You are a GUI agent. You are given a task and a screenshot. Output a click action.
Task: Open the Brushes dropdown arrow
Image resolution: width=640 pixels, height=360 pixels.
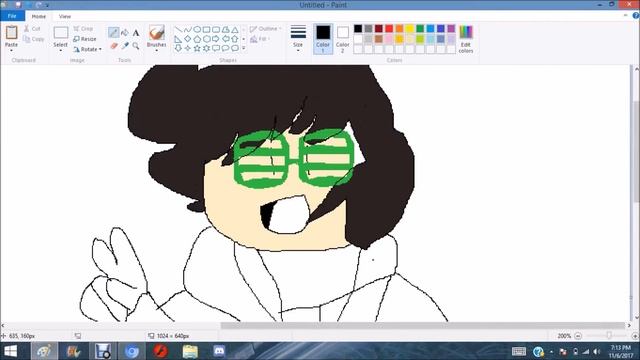click(156, 50)
